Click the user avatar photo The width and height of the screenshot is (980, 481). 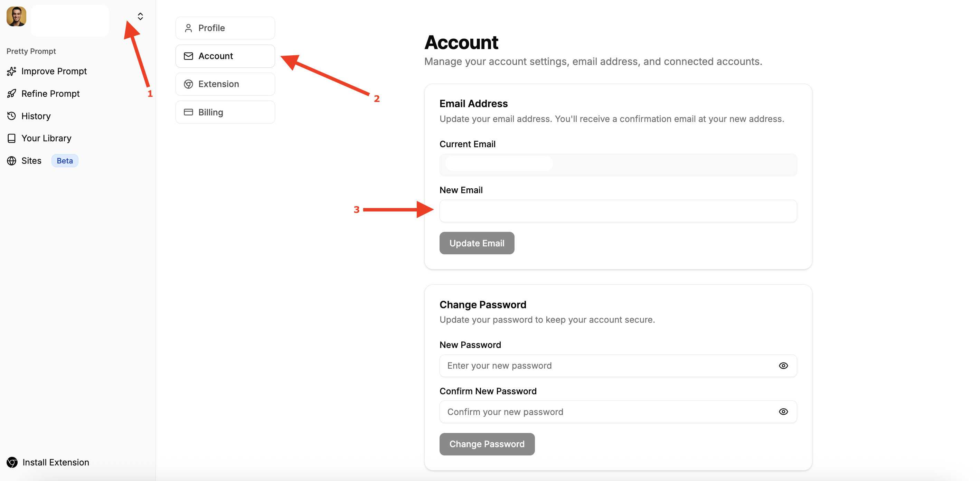[x=16, y=16]
